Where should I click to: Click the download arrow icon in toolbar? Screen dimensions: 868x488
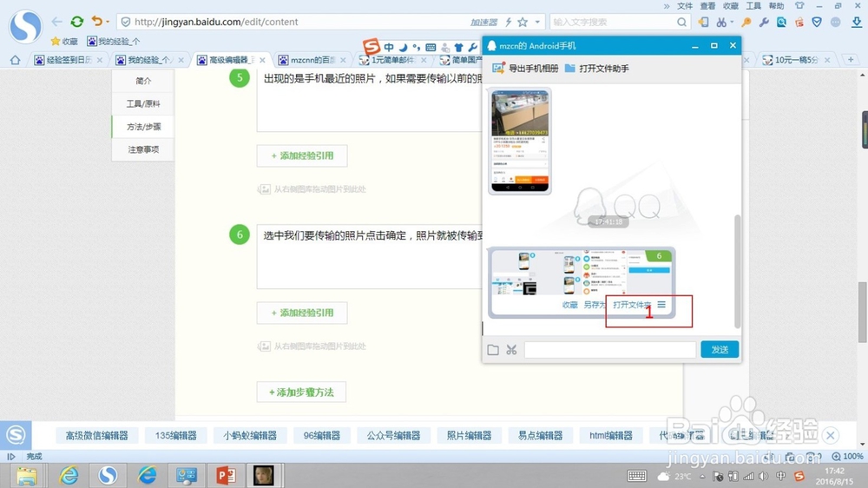point(857,22)
